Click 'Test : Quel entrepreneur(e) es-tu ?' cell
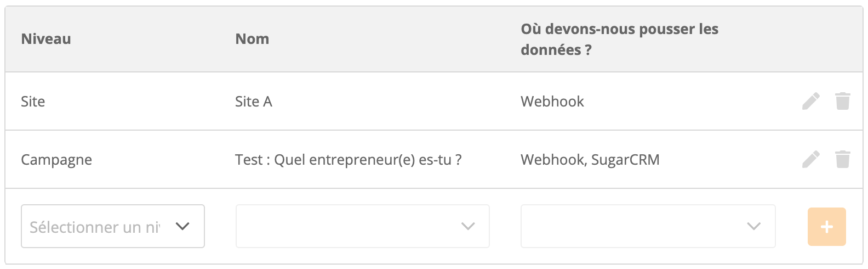The width and height of the screenshot is (868, 269). 348,160
